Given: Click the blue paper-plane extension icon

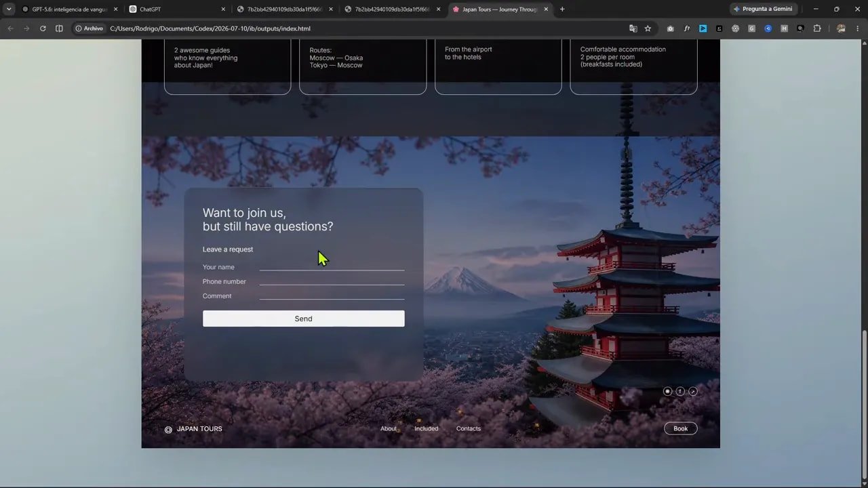Looking at the screenshot, I should pos(703,28).
